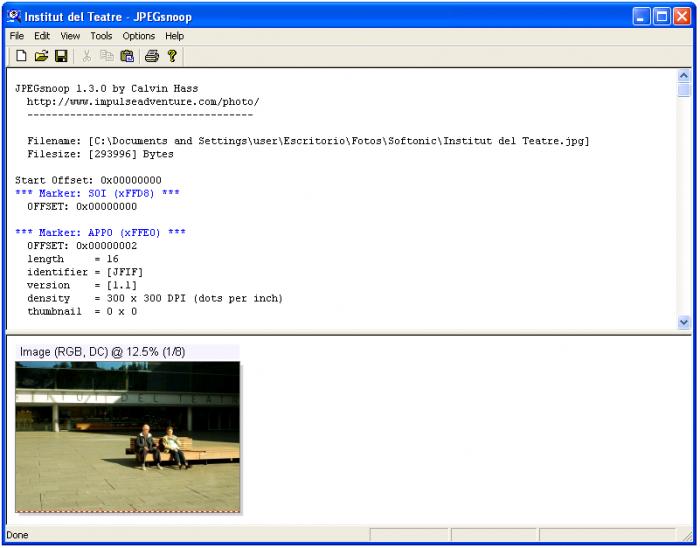Open a file with the folder icon
Viewport: 700px width, 548px height.
pos(41,56)
